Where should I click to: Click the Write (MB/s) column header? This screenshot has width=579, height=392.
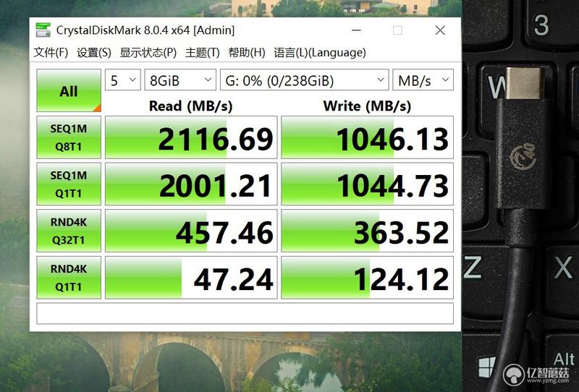(367, 106)
